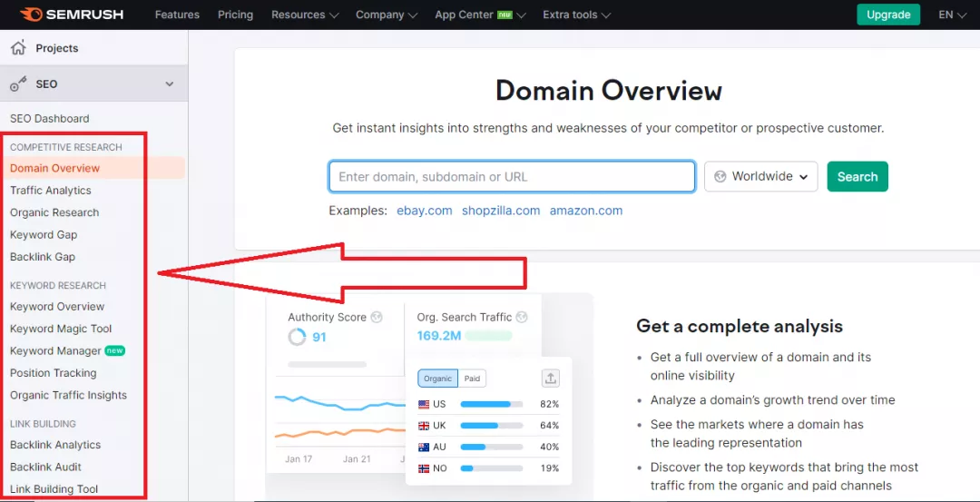Open Keyword Gap in sidebar

(44, 234)
